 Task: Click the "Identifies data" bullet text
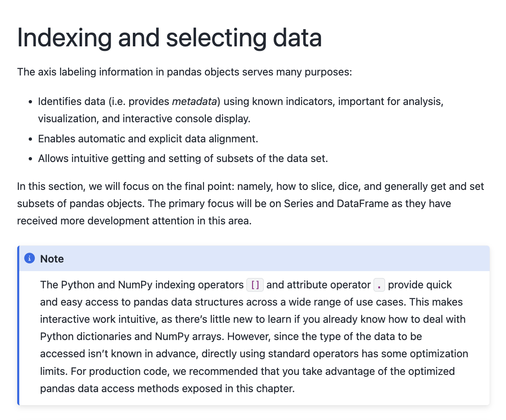tap(72, 101)
